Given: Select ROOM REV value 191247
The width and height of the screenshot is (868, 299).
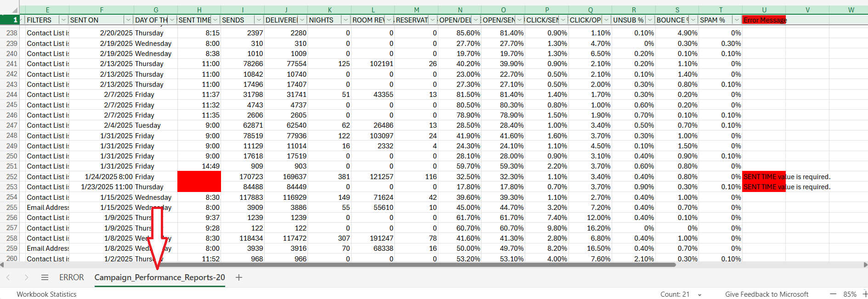Looking at the screenshot, I should pyautogui.click(x=373, y=238).
